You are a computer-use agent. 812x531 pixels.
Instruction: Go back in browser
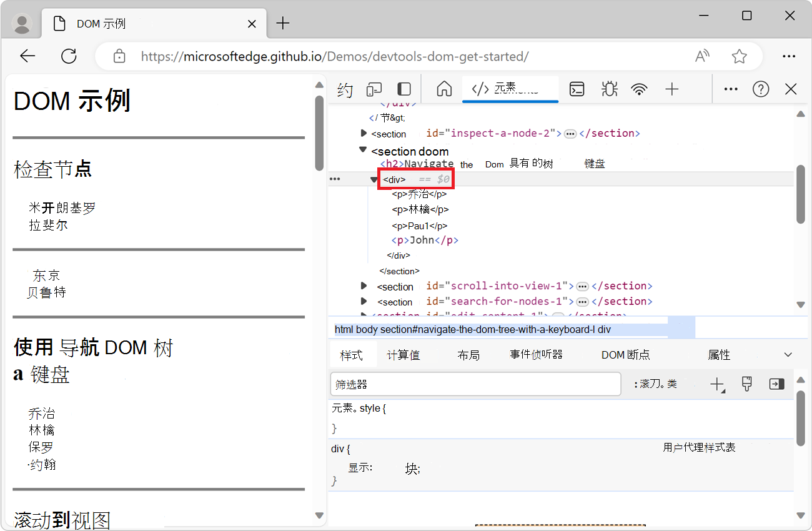[27, 56]
